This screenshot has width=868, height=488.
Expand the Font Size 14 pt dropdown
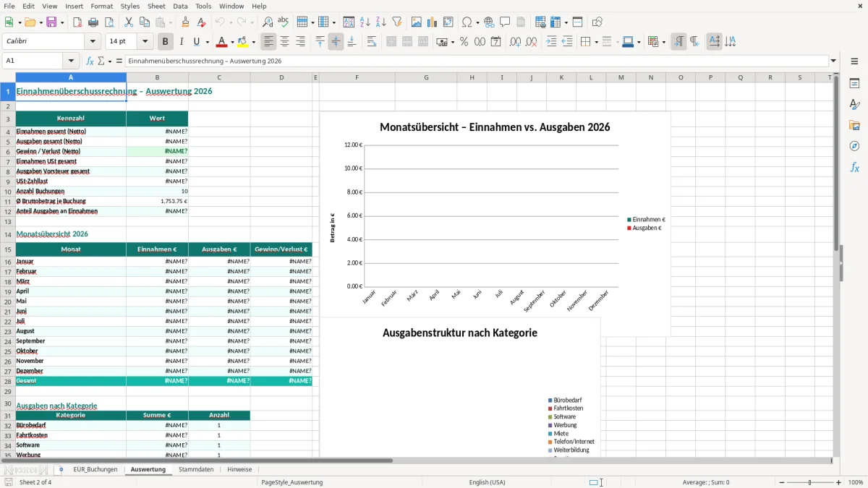(145, 42)
